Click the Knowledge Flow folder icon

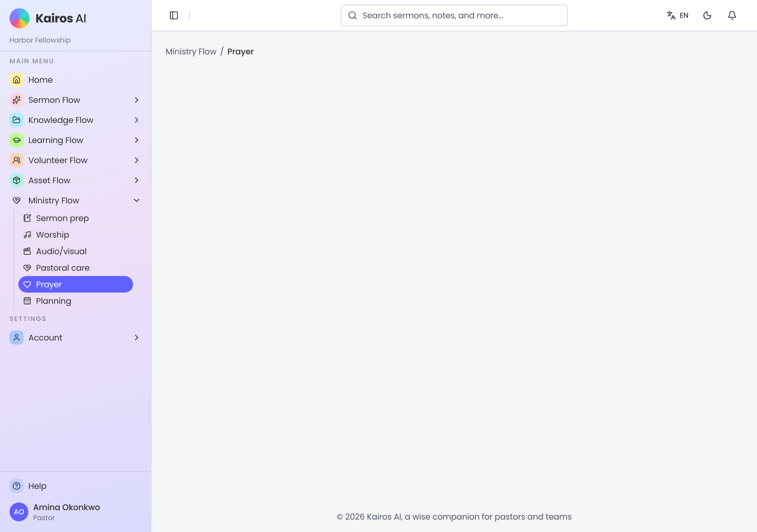[x=17, y=120]
